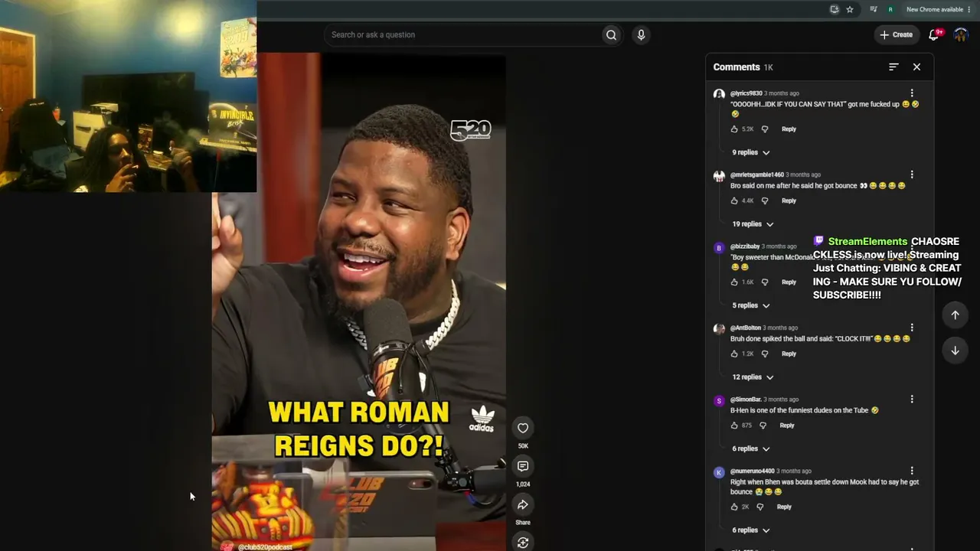Image resolution: width=980 pixels, height=551 pixels.
Task: Open more options for @SimonBar.'s comment
Action: 912,399
